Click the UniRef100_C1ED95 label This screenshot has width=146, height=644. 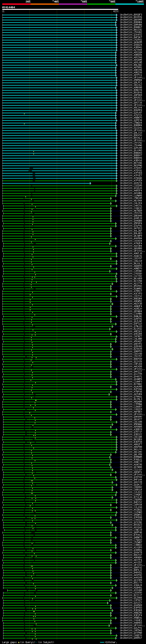pyautogui.click(x=131, y=186)
